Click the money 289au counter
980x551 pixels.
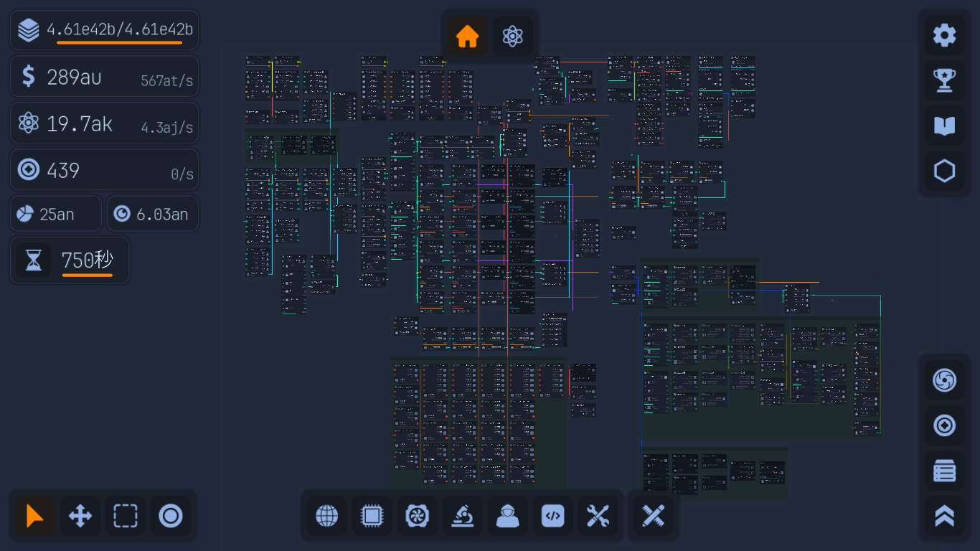[105, 77]
